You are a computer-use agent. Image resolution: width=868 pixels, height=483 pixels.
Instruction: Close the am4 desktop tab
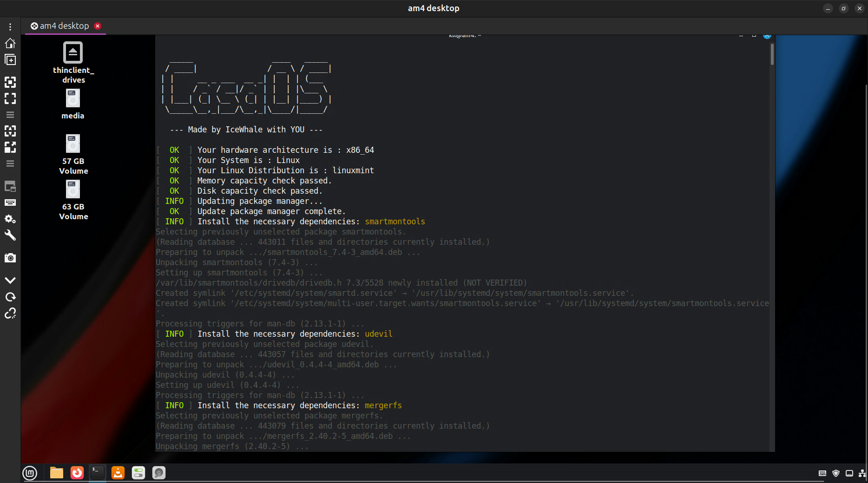pyautogui.click(x=98, y=26)
